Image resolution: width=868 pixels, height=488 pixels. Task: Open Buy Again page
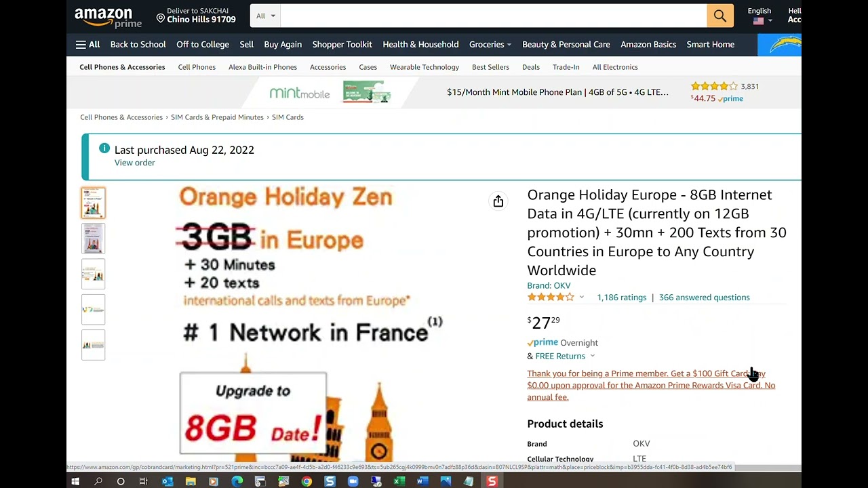(x=283, y=45)
